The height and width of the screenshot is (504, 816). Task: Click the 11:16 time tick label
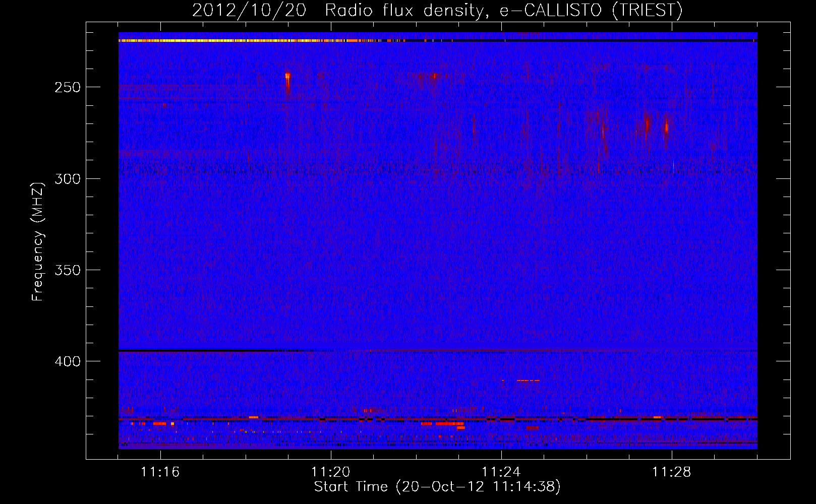[x=160, y=472]
